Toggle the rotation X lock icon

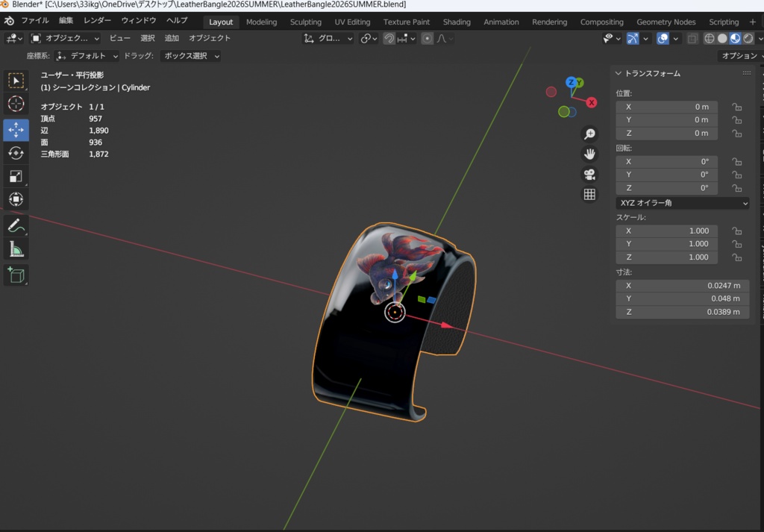(x=736, y=161)
